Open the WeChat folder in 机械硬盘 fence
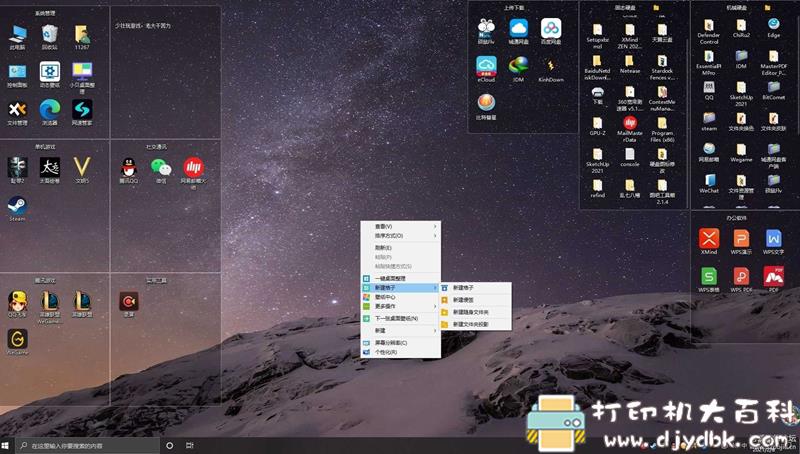Image resolution: width=800 pixels, height=454 pixels. pyautogui.click(x=709, y=184)
